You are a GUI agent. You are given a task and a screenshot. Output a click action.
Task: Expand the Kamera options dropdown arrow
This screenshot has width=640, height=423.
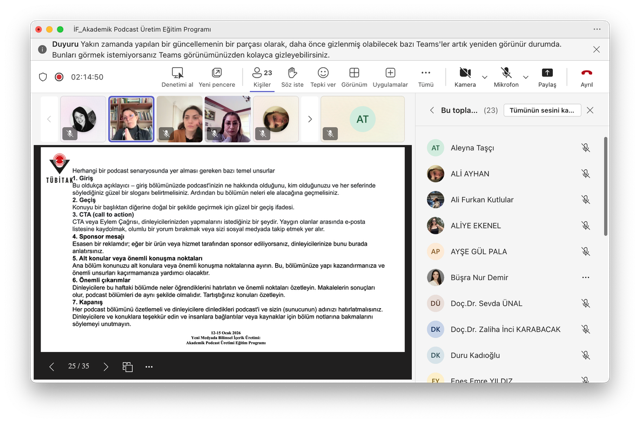[x=485, y=77]
